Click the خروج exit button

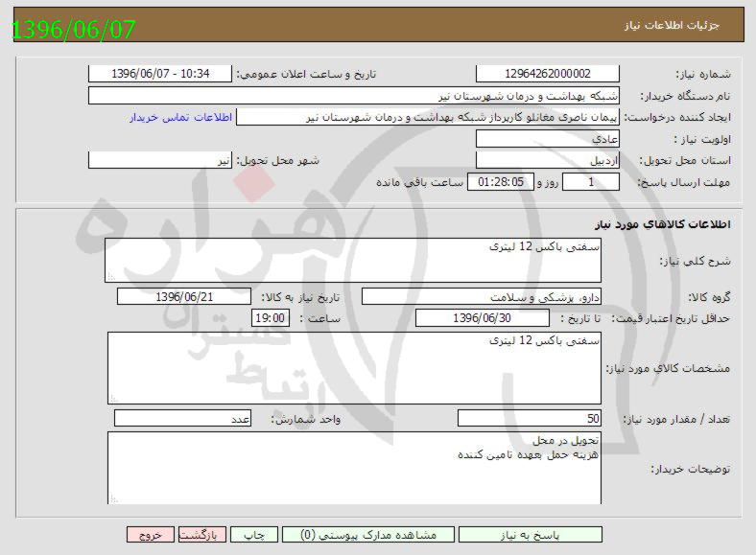[151, 535]
